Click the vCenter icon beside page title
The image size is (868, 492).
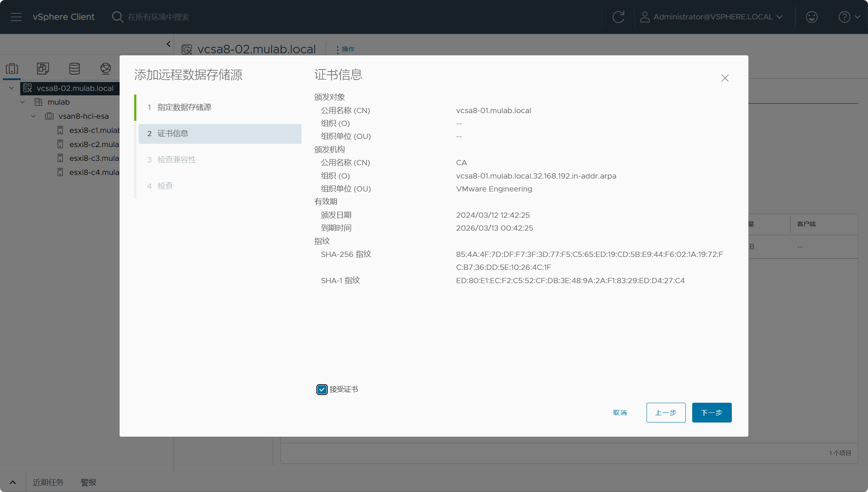(187, 49)
